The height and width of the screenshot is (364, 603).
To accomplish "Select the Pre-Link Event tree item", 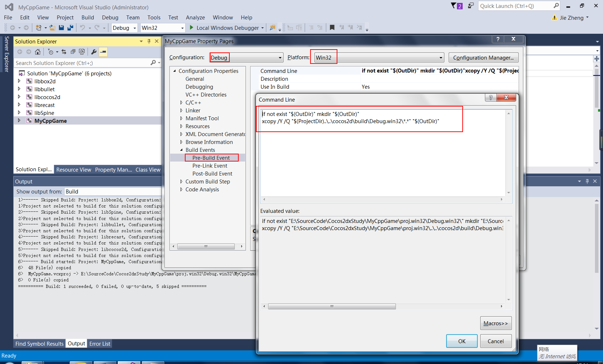I will (210, 166).
